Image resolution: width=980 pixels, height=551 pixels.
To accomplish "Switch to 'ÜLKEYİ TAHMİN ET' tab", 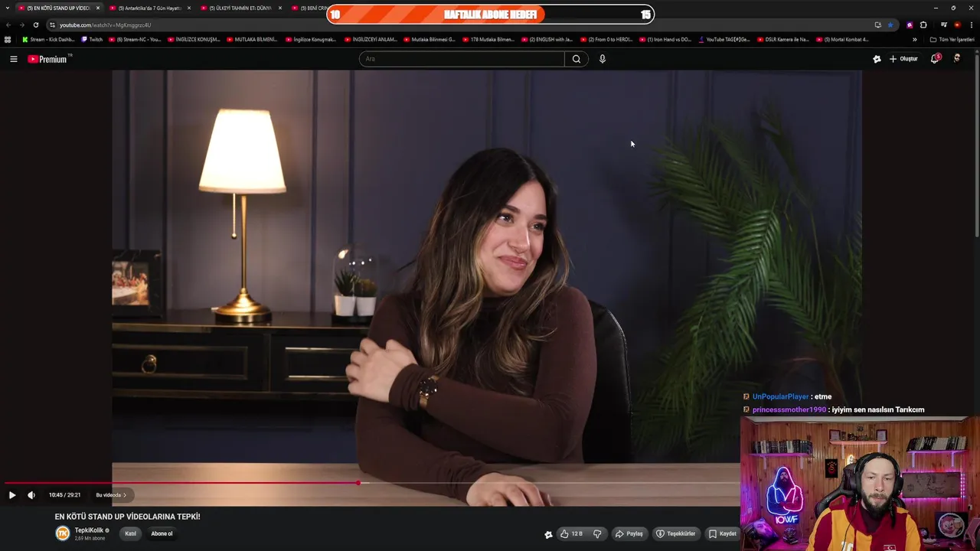I will (x=240, y=8).
